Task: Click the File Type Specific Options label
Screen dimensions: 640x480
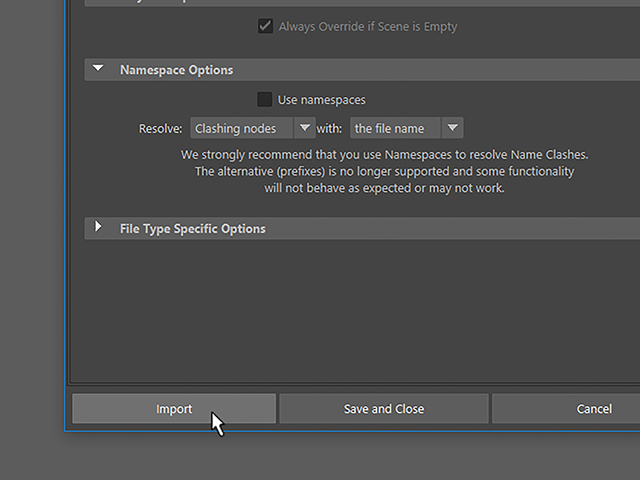Action: (193, 229)
